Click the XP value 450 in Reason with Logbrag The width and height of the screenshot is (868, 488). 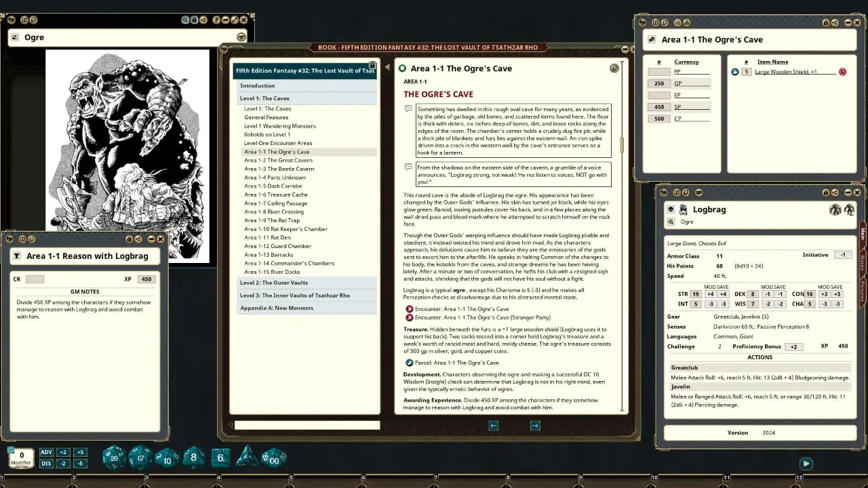(x=146, y=279)
